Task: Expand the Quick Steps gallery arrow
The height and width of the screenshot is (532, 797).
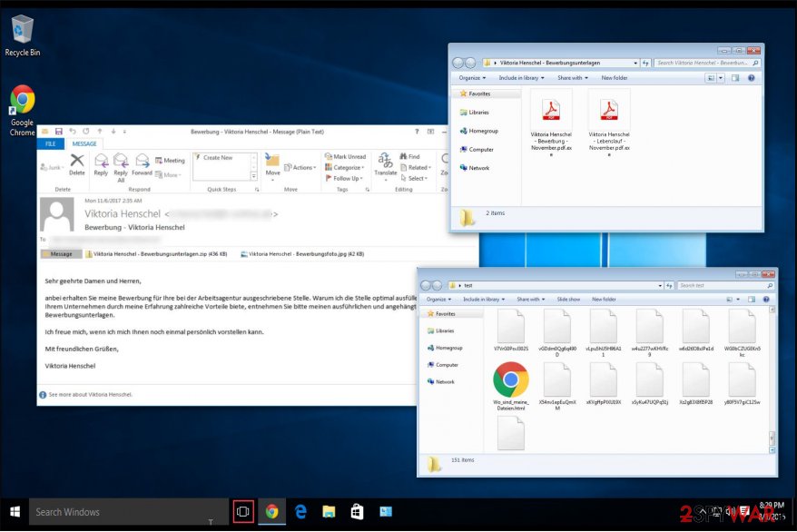Action: click(253, 176)
